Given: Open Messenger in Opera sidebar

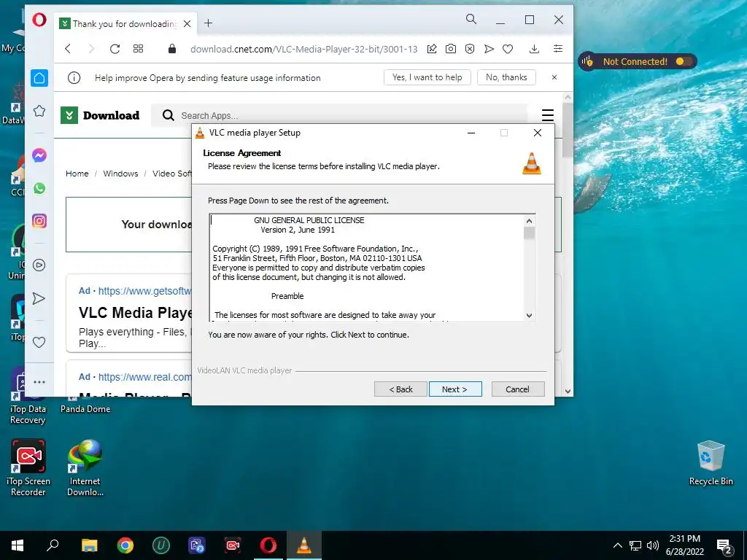Looking at the screenshot, I should coord(39,155).
